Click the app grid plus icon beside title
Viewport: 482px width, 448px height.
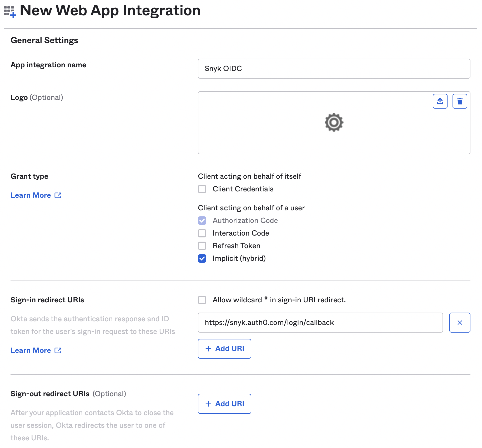tap(10, 12)
